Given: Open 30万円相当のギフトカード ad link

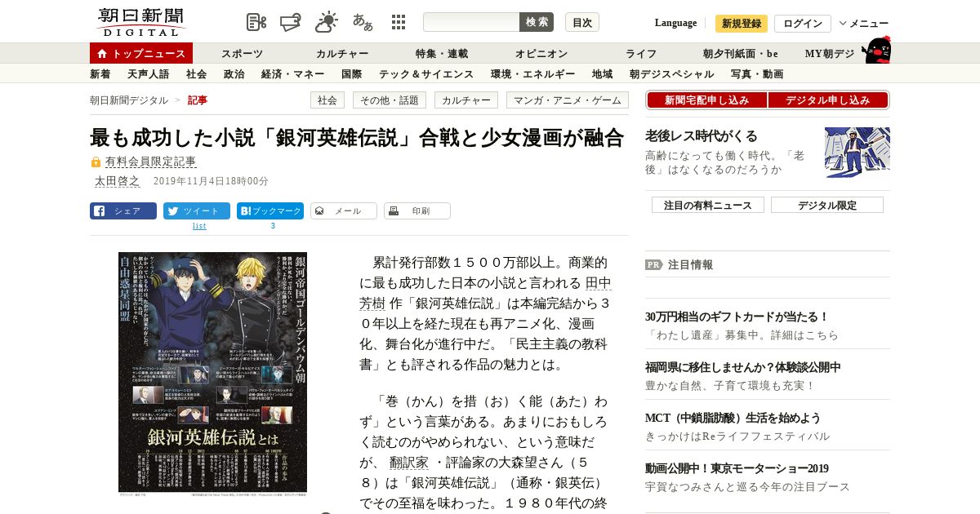Looking at the screenshot, I should (x=737, y=317).
